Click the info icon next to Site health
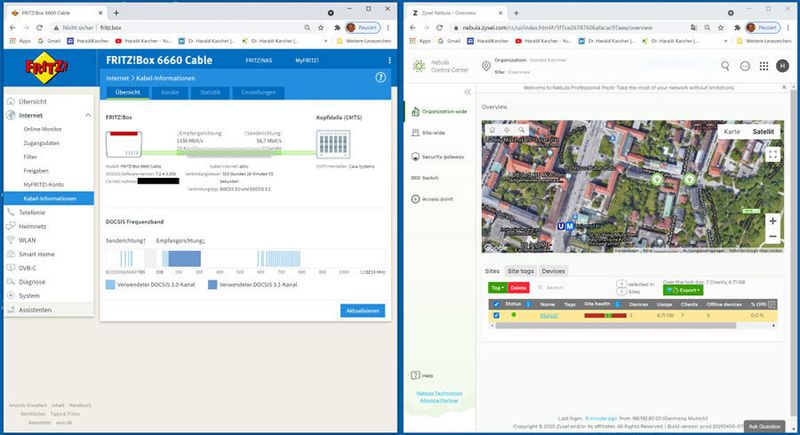Viewport: 800px width, 435px height. (617, 304)
